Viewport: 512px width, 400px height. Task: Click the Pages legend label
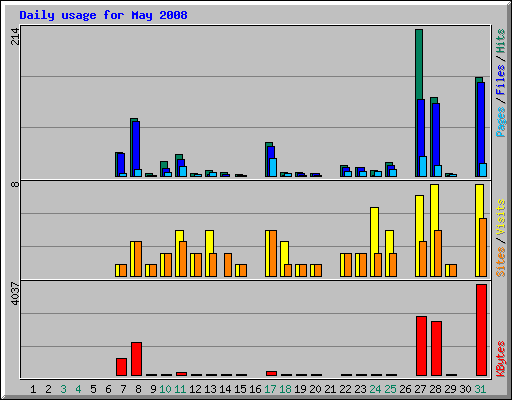tap(500, 122)
